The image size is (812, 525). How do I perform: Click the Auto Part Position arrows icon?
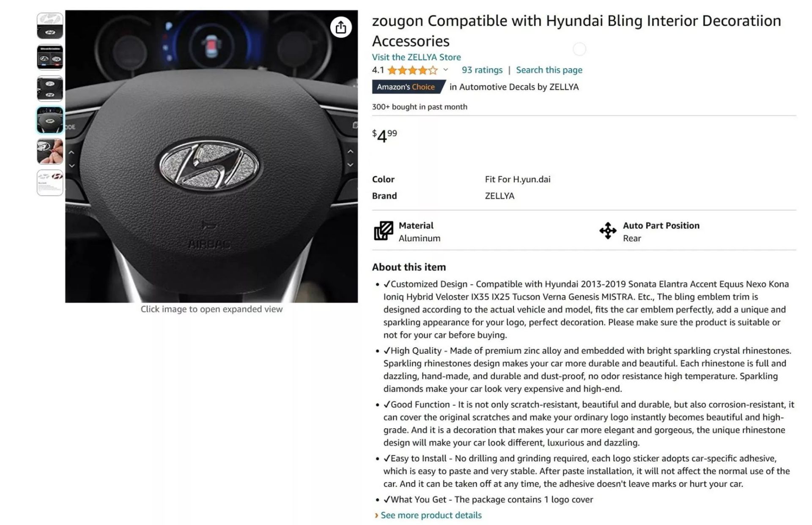[608, 231]
